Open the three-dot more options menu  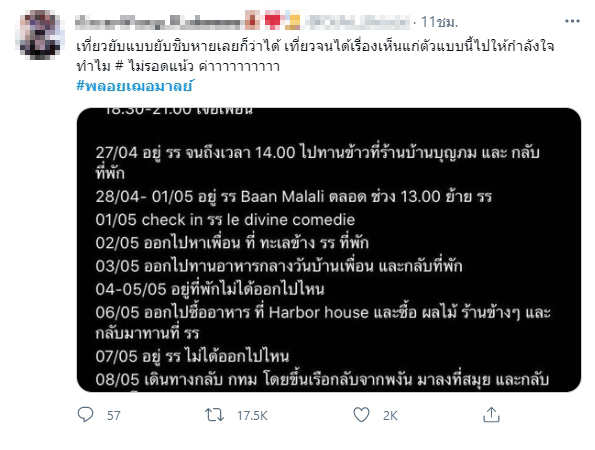click(x=572, y=21)
